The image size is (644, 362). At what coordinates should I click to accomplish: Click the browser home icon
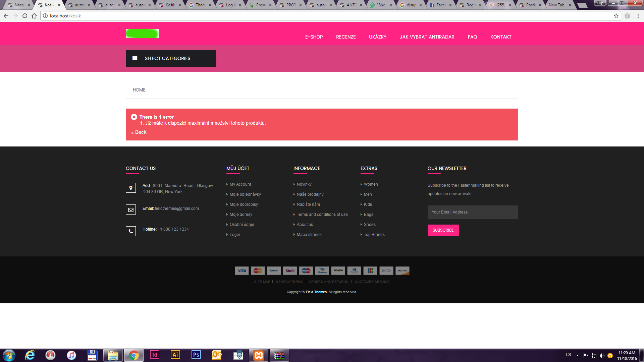coord(34,16)
